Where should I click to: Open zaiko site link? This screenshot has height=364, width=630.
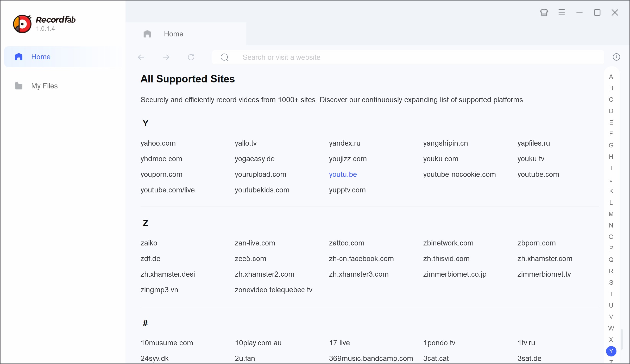point(149,243)
